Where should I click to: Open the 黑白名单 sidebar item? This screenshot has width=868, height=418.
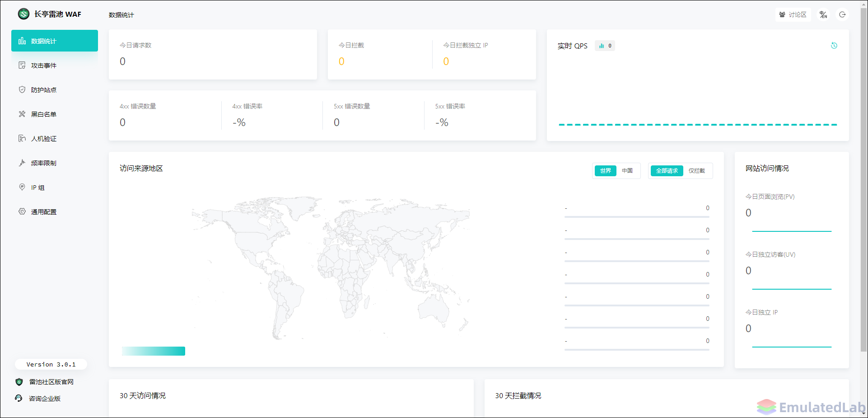(55, 114)
